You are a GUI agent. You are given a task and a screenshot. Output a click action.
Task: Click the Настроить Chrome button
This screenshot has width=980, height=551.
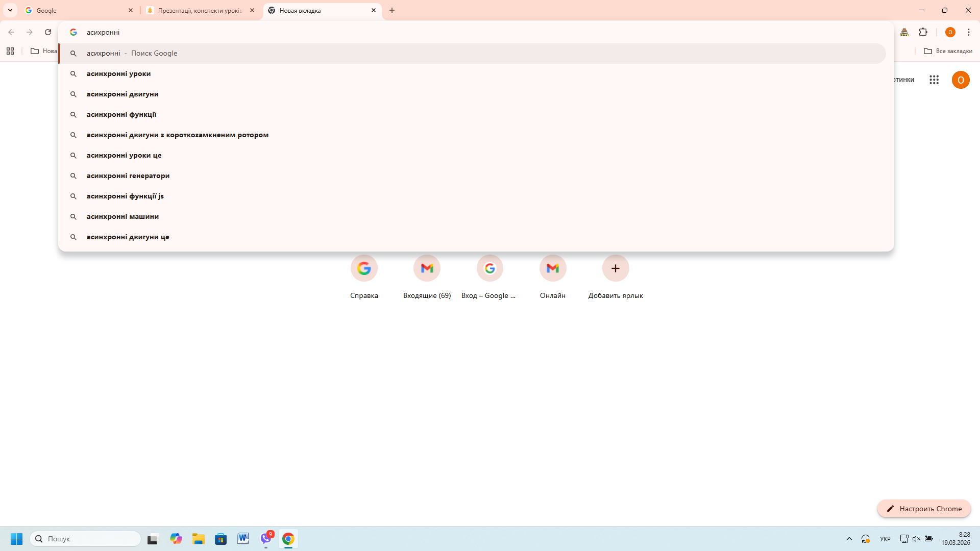point(924,509)
